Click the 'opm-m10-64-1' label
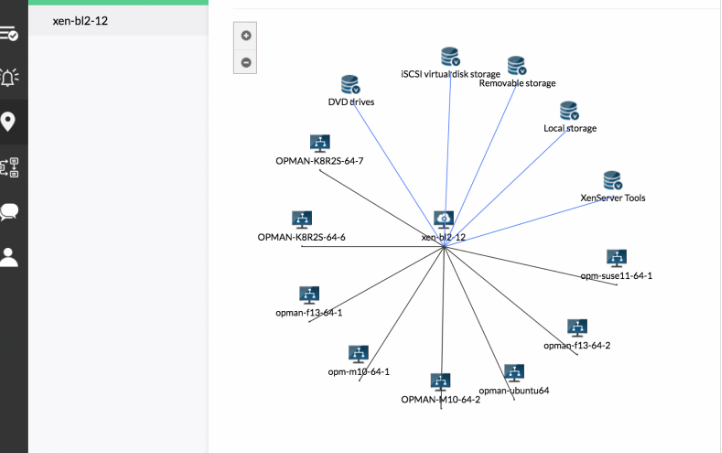The image size is (722, 453). [358, 372]
